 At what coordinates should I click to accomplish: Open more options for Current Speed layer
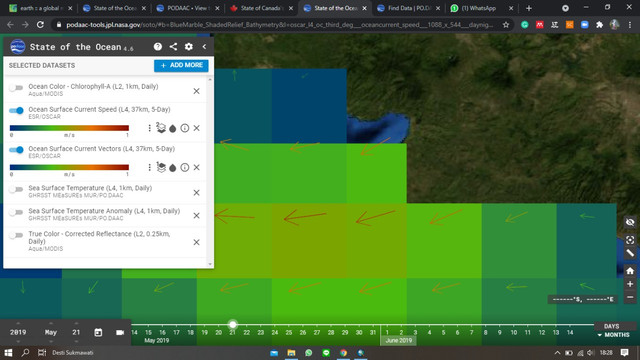tap(149, 128)
